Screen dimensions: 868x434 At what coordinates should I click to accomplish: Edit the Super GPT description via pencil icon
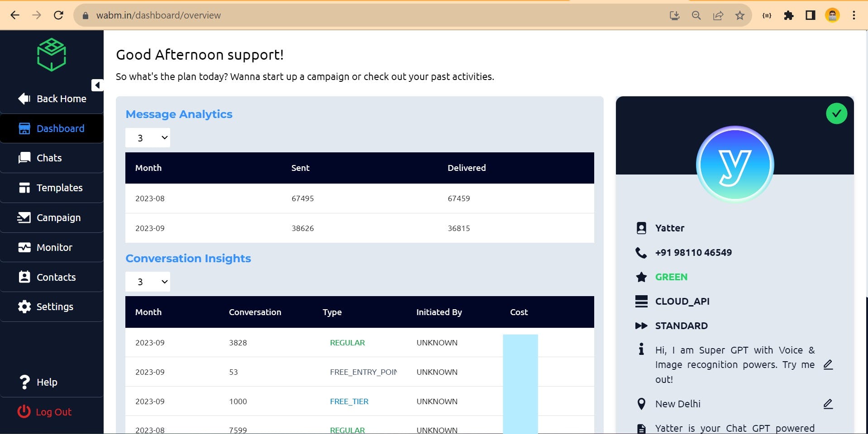829,365
